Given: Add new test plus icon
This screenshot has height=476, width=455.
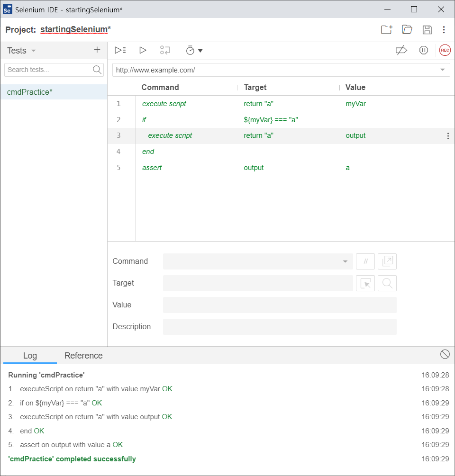Looking at the screenshot, I should click(x=97, y=50).
